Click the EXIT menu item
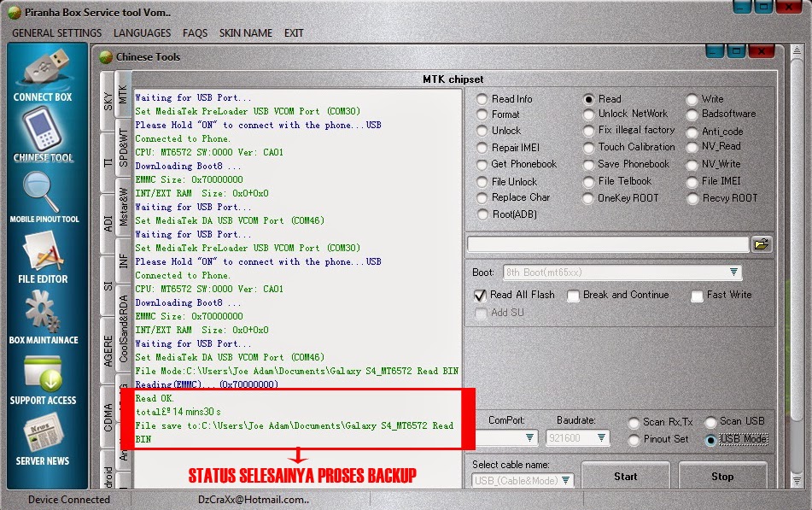 click(x=294, y=32)
